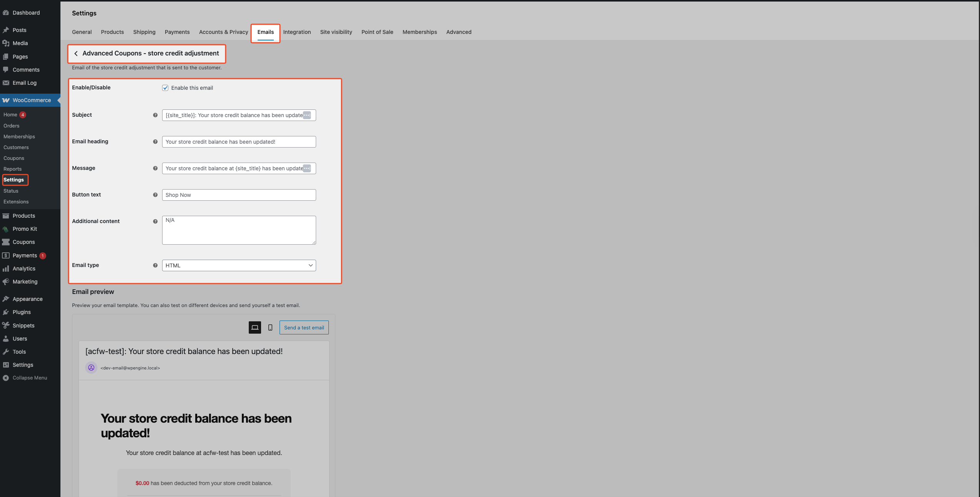980x497 pixels.
Task: Click the back arrow beside Advanced Coupons
Action: tap(76, 54)
